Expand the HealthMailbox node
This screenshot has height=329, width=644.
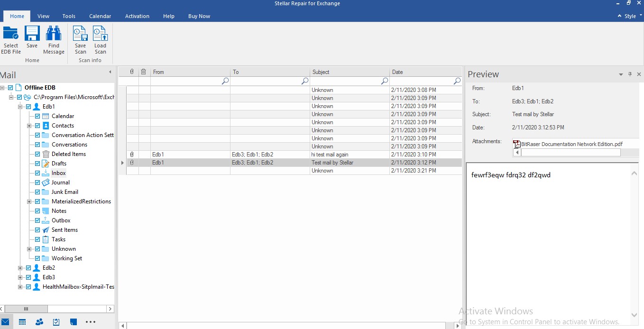(x=20, y=287)
